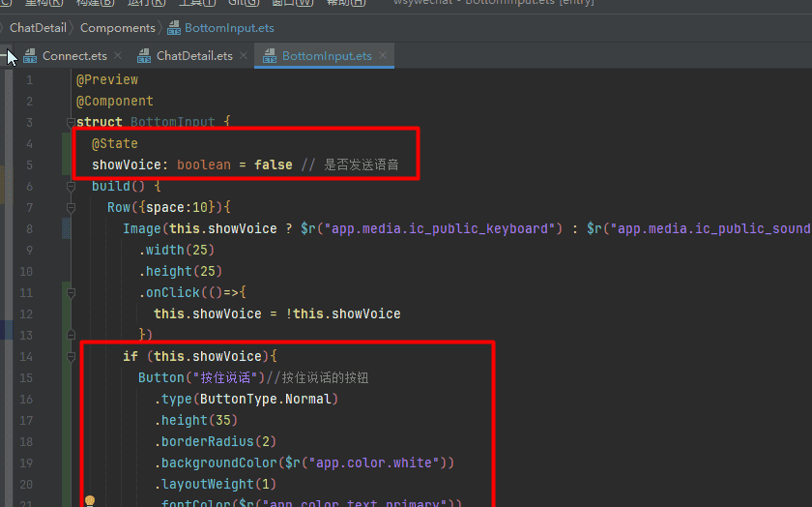
Task: Navigate to ChatDetail in the breadcrumb
Action: click(x=36, y=28)
